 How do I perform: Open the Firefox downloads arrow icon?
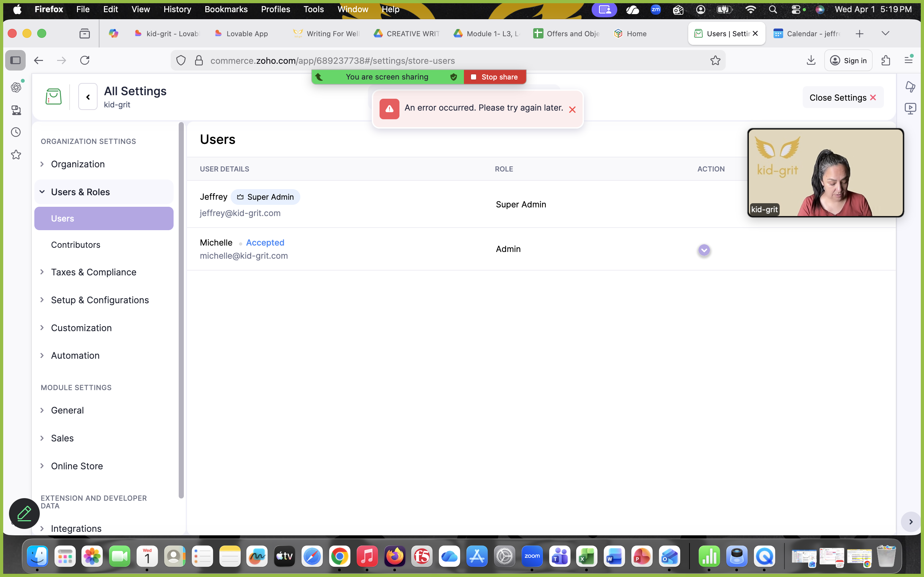point(811,60)
